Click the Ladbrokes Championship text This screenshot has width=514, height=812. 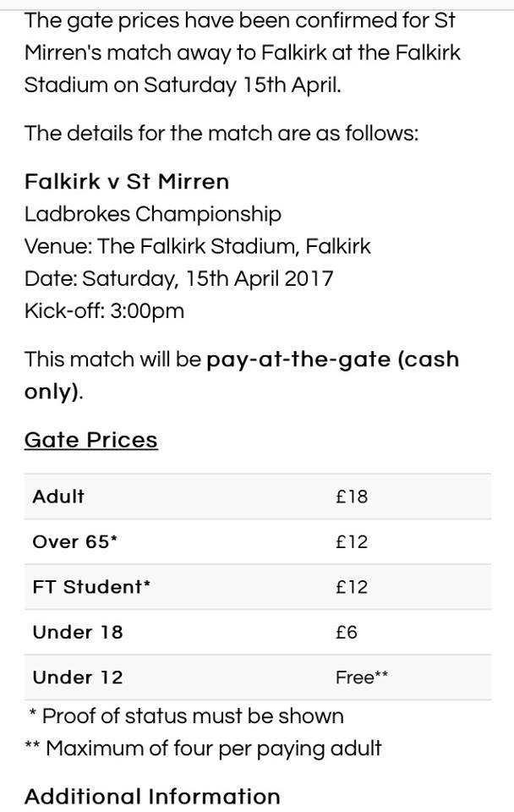153,214
